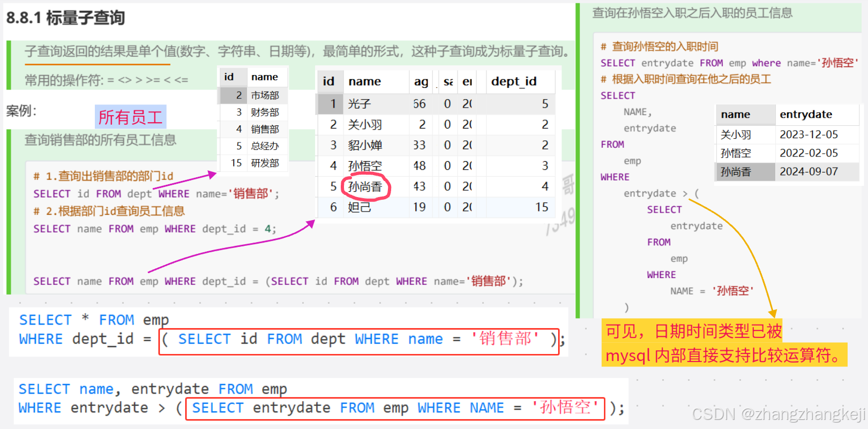Click the '案例:' label
This screenshot has width=868, height=429.
point(21,111)
